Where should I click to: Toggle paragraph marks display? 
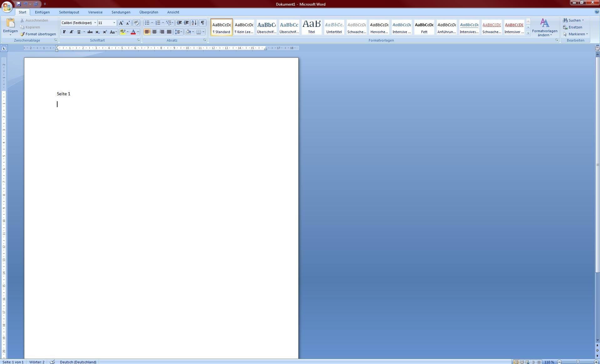(x=203, y=23)
